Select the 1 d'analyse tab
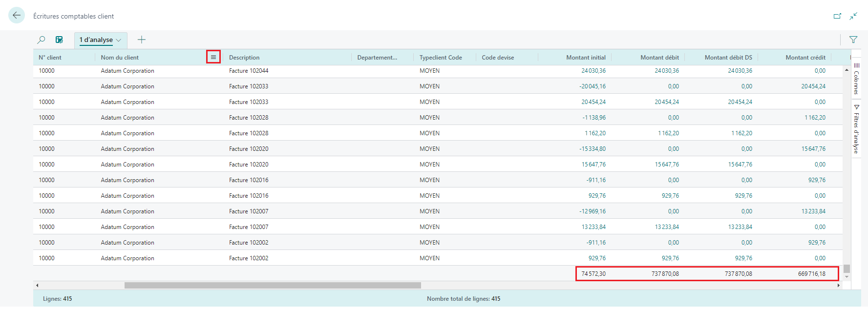 pos(96,40)
